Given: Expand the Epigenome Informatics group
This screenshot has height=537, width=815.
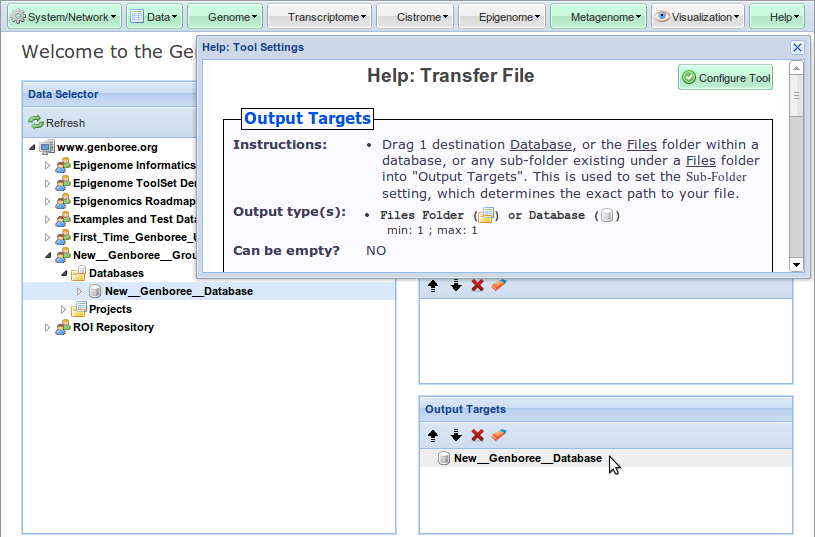Looking at the screenshot, I should tap(47, 165).
